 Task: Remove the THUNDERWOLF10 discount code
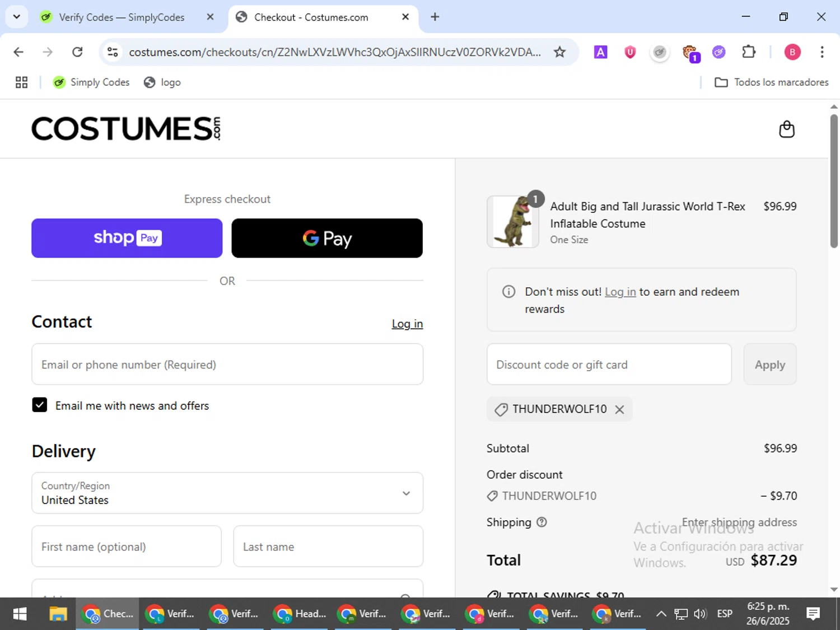[x=619, y=409]
